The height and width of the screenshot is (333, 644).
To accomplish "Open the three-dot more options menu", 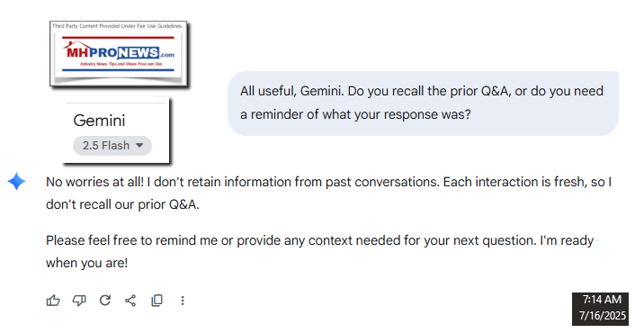I will coord(183,301).
